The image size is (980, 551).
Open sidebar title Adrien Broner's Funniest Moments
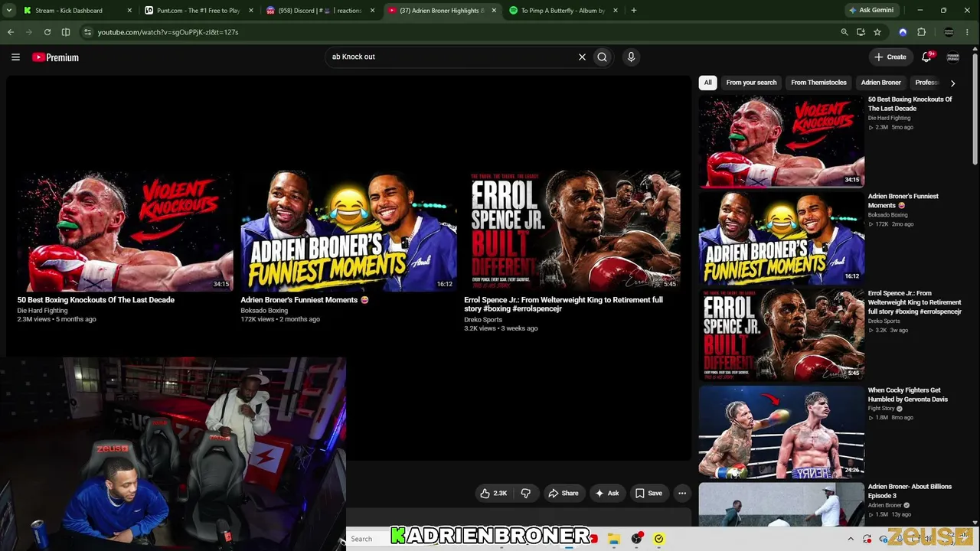[903, 201]
